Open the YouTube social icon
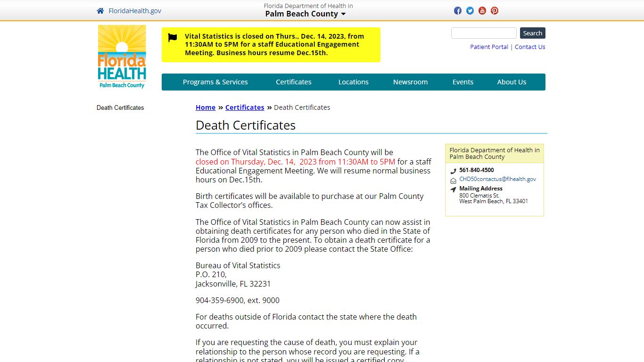The image size is (644, 362). 482,11
